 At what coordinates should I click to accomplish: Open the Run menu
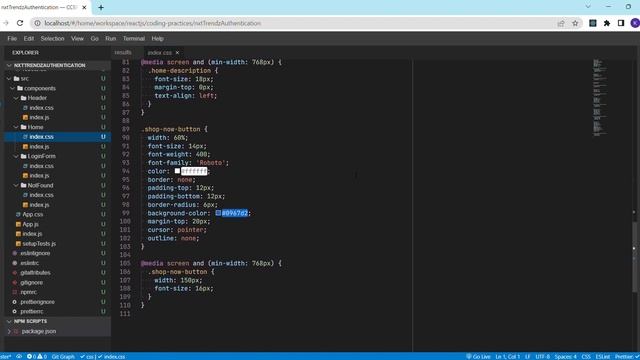111,39
